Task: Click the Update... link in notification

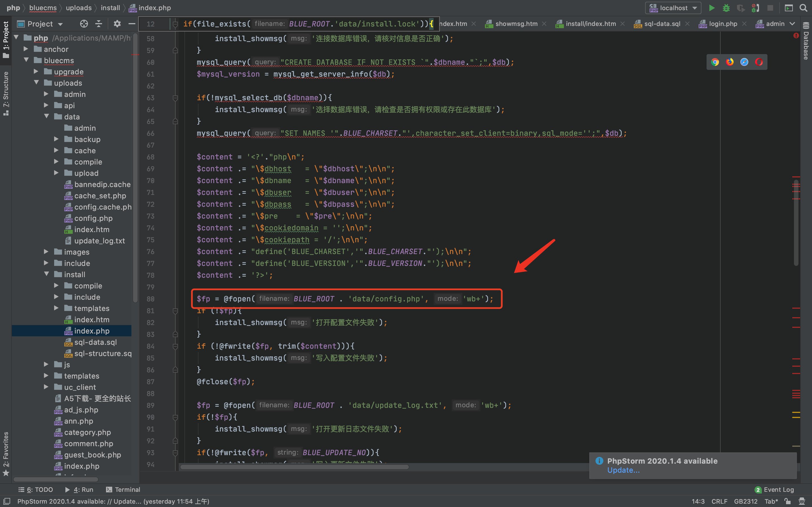Action: 623,470
